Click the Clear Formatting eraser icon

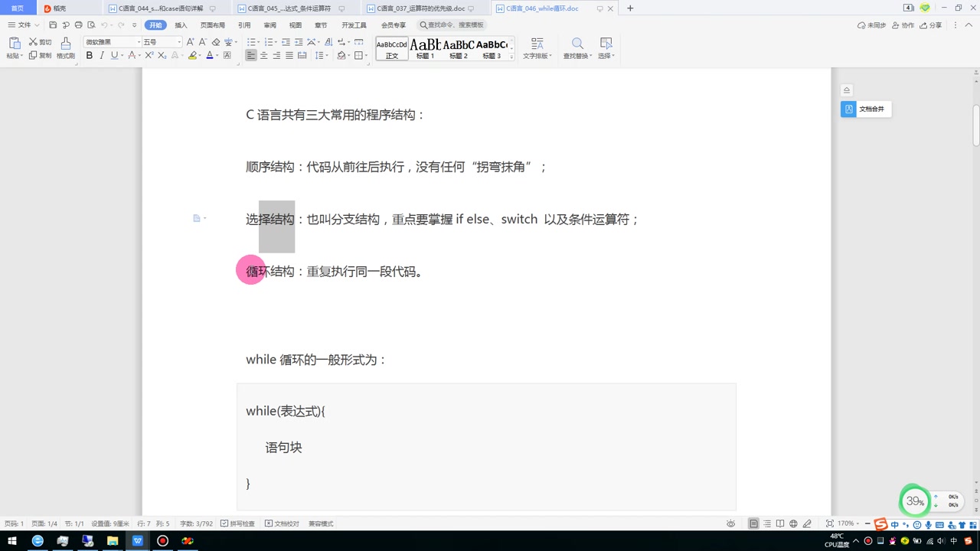coord(216,42)
